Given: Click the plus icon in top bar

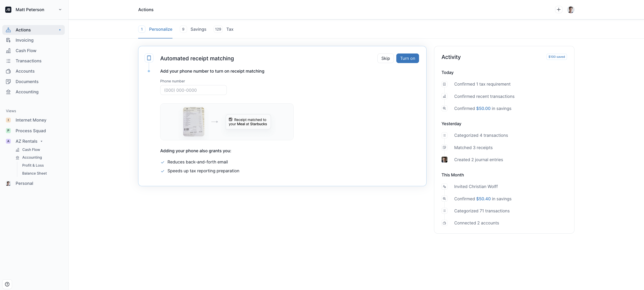Looking at the screenshot, I should (x=559, y=10).
